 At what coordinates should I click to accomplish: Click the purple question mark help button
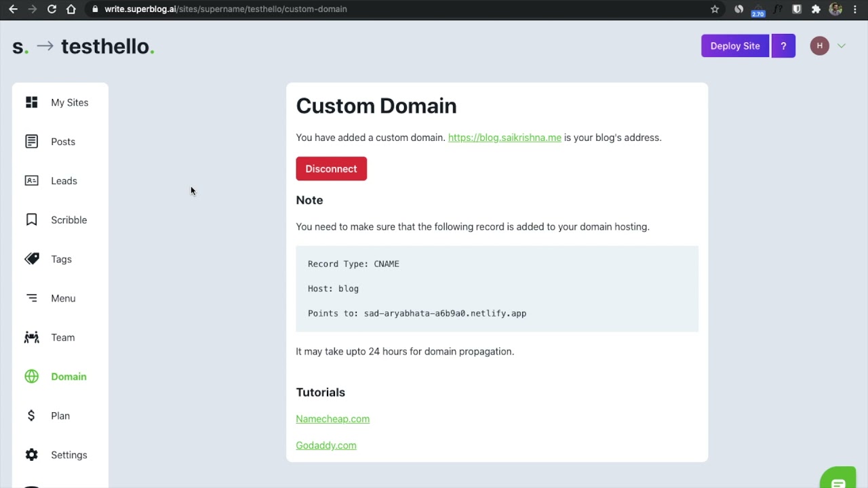(x=783, y=46)
